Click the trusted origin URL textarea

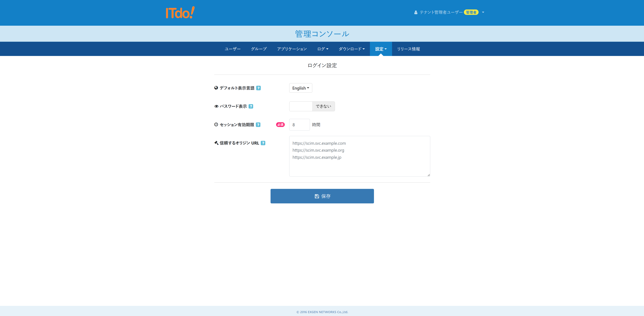tap(359, 156)
